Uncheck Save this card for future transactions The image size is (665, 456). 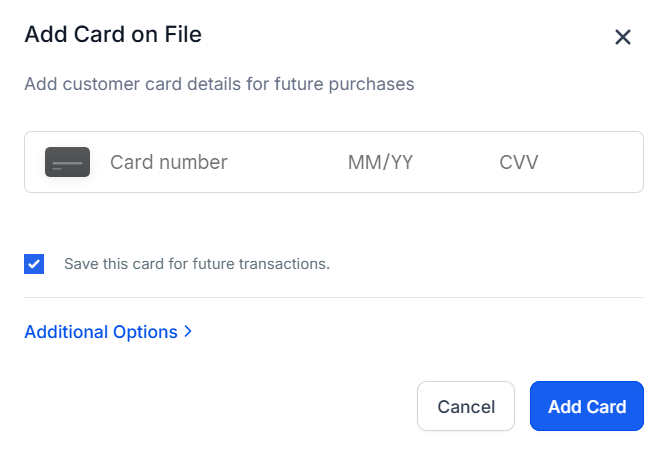coord(34,264)
